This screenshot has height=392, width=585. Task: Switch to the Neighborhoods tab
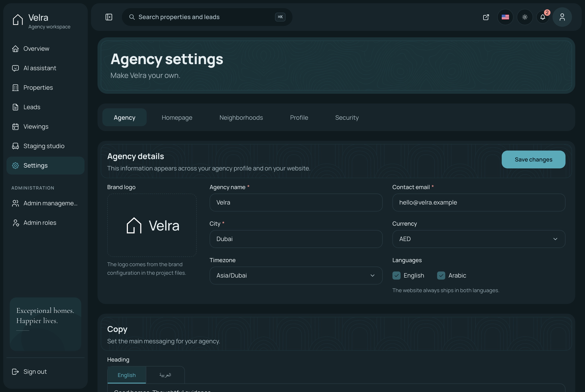(241, 117)
